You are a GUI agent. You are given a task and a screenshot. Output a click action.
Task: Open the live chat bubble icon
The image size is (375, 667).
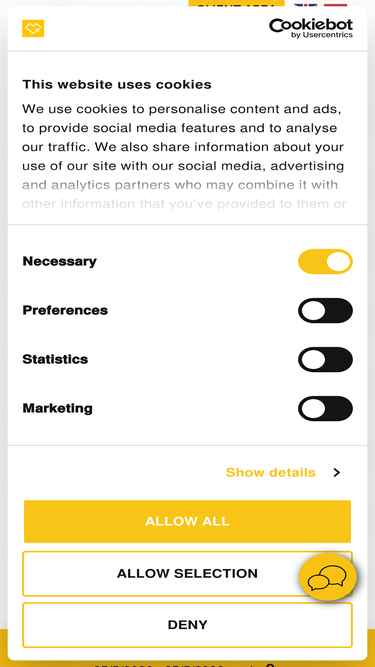pos(327,577)
